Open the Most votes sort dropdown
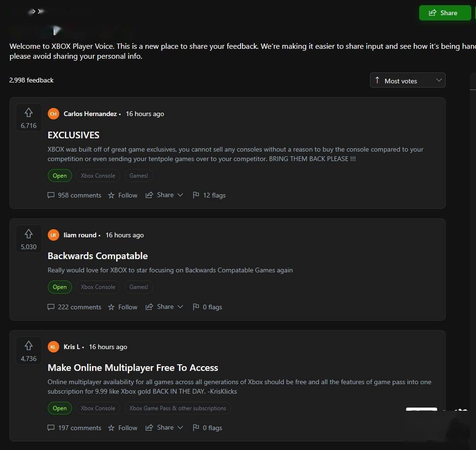Image resolution: width=476 pixels, height=450 pixels. [x=407, y=81]
